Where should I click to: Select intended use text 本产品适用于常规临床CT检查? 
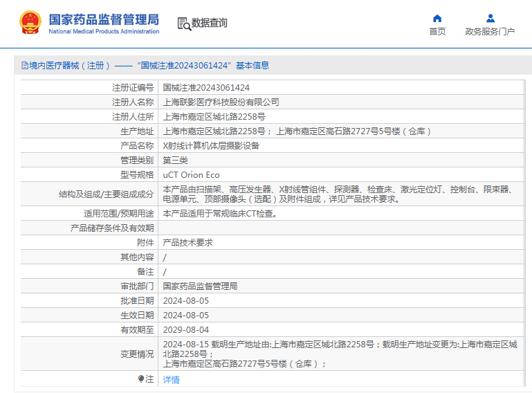click(x=220, y=214)
